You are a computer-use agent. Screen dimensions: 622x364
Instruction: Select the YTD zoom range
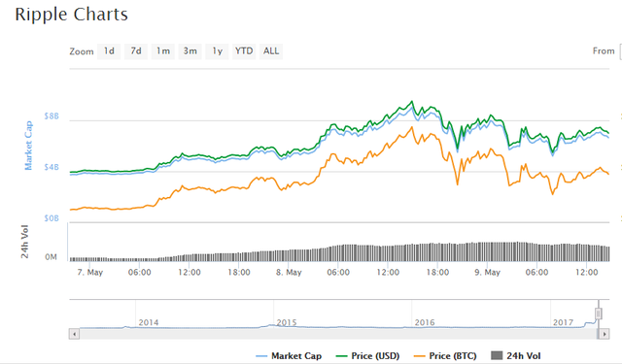coord(244,51)
